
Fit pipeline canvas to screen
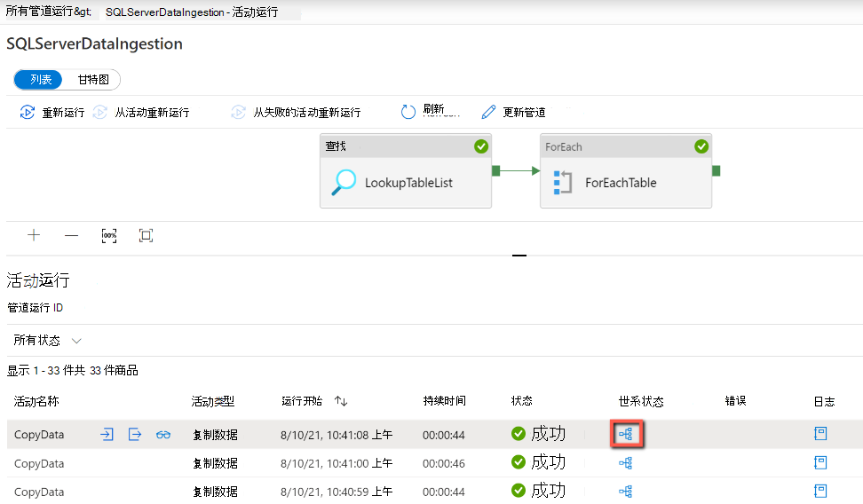146,235
